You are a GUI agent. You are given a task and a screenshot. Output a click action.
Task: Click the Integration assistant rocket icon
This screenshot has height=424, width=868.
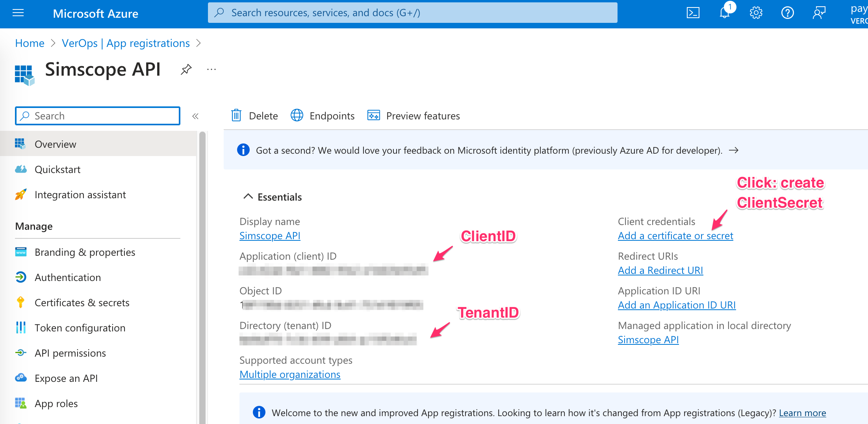point(20,195)
